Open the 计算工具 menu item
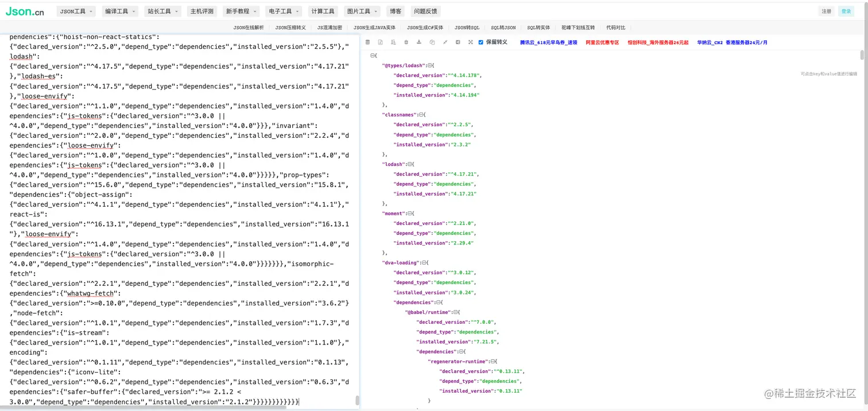868x411 pixels. pyautogui.click(x=323, y=11)
